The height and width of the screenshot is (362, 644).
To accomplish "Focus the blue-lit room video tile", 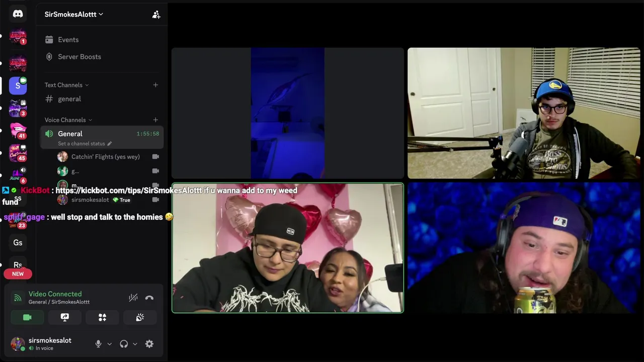I will (x=287, y=113).
